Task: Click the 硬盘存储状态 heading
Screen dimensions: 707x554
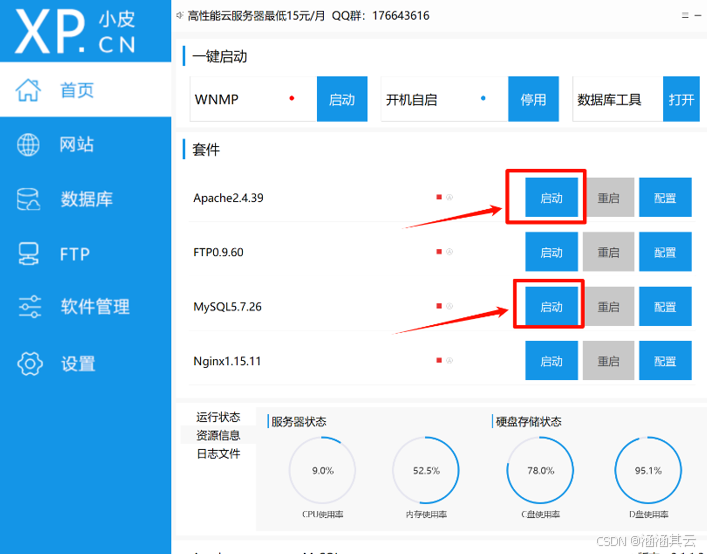Action: click(528, 421)
